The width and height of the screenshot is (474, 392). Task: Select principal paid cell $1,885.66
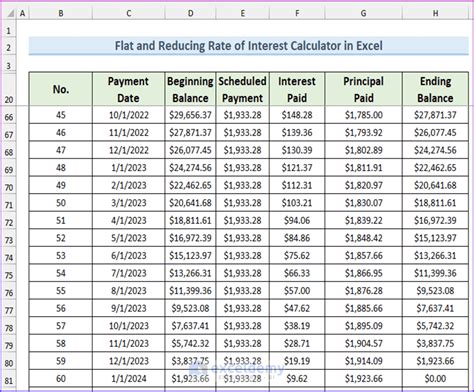click(363, 308)
